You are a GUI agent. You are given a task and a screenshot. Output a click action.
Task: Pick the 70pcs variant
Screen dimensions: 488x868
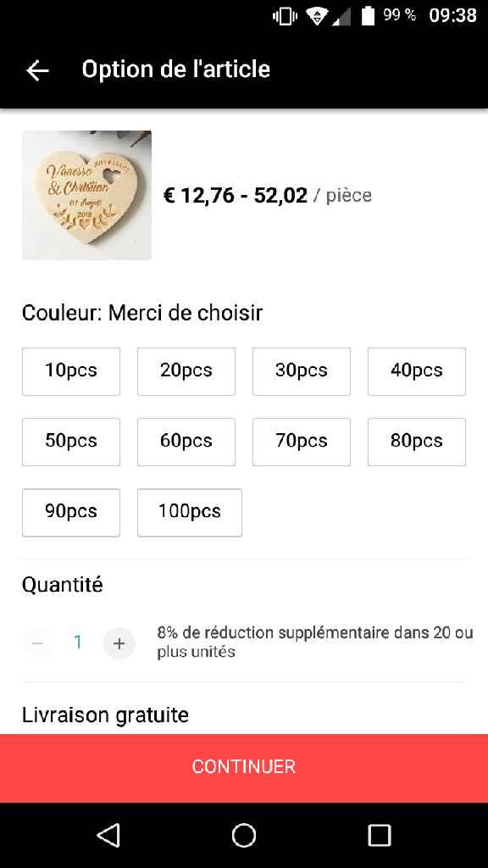click(302, 442)
